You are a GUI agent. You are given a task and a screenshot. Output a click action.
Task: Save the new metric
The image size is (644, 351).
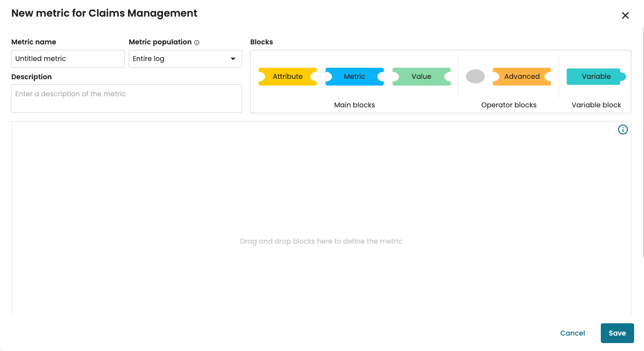(x=617, y=333)
